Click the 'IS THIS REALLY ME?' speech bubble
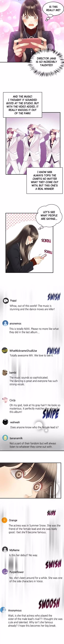Viewport: 64px width, 644px height. (x=53, y=9)
